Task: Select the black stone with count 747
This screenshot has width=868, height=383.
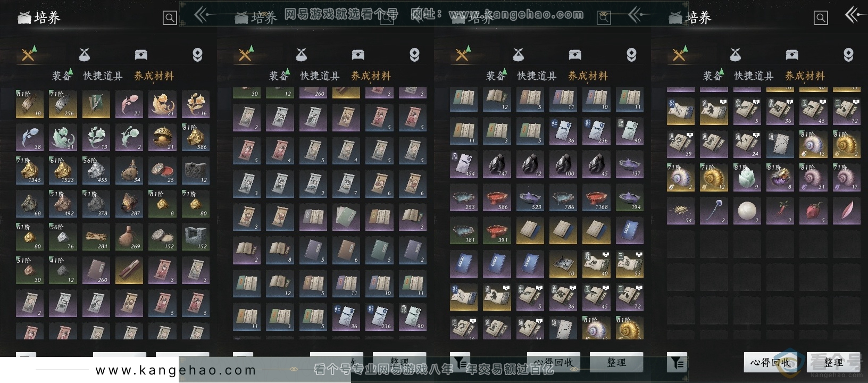Action: (x=497, y=164)
